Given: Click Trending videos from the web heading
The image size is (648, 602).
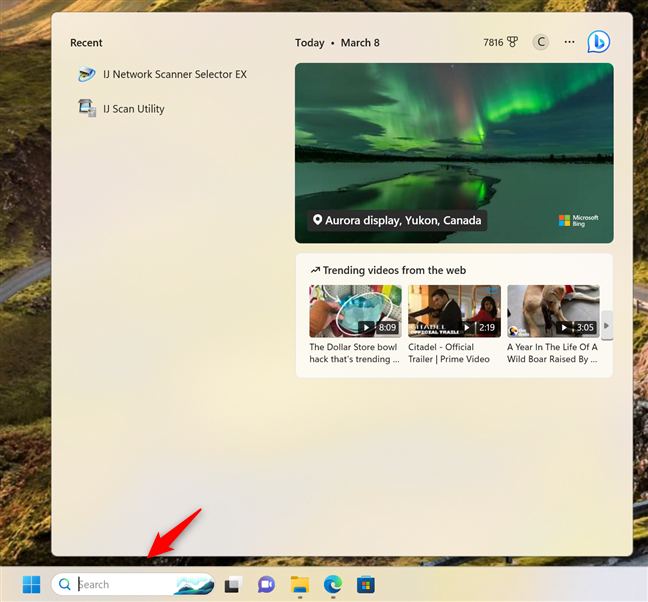Looking at the screenshot, I should (x=394, y=270).
